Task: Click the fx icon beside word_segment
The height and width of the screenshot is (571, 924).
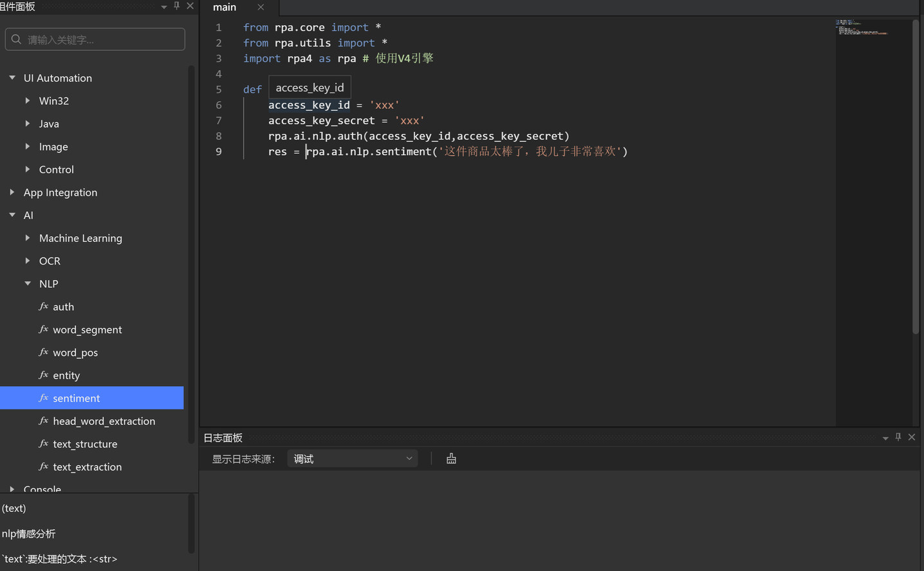Action: (43, 330)
